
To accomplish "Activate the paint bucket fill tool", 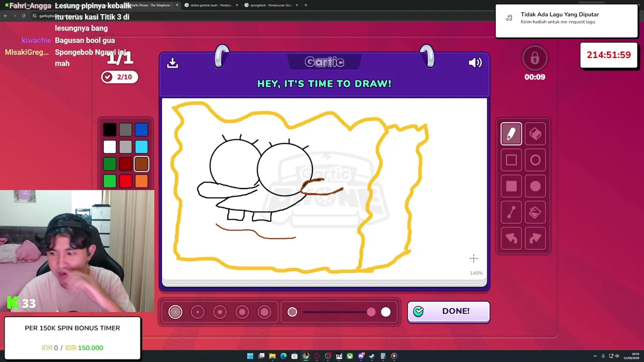I will pyautogui.click(x=535, y=213).
